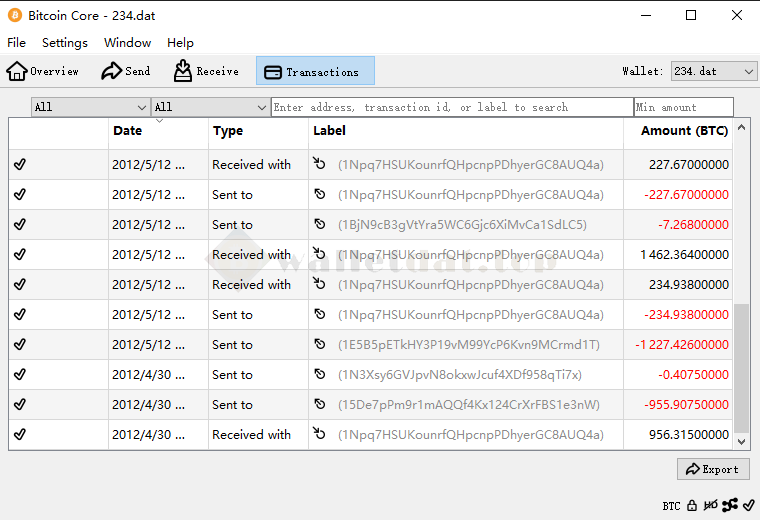Click the Min amount input field

coord(683,107)
